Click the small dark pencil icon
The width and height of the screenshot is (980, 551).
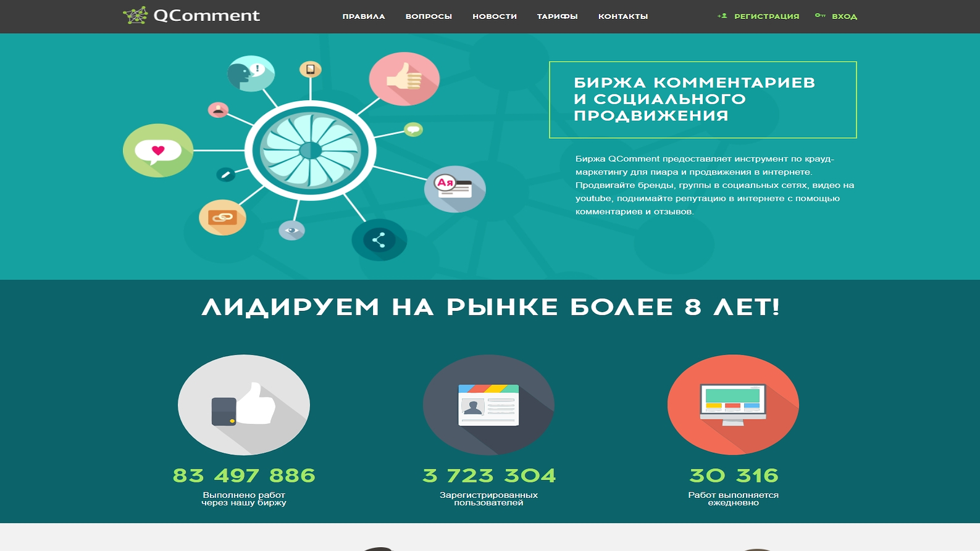[225, 175]
